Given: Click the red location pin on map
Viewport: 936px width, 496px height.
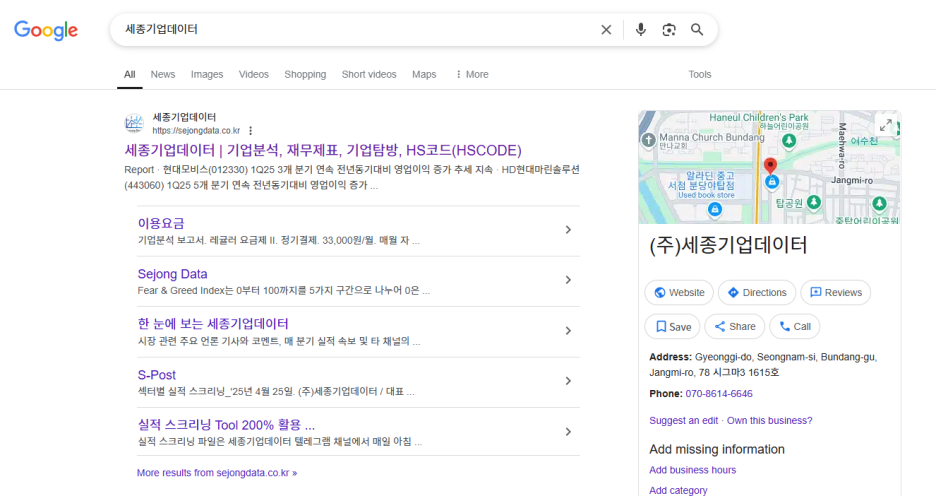Looking at the screenshot, I should click(x=771, y=165).
